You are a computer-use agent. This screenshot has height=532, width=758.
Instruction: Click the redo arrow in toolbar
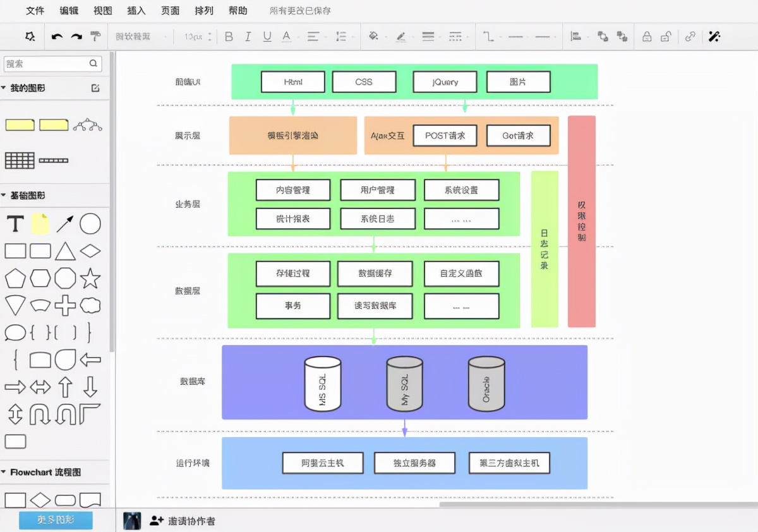[76, 37]
